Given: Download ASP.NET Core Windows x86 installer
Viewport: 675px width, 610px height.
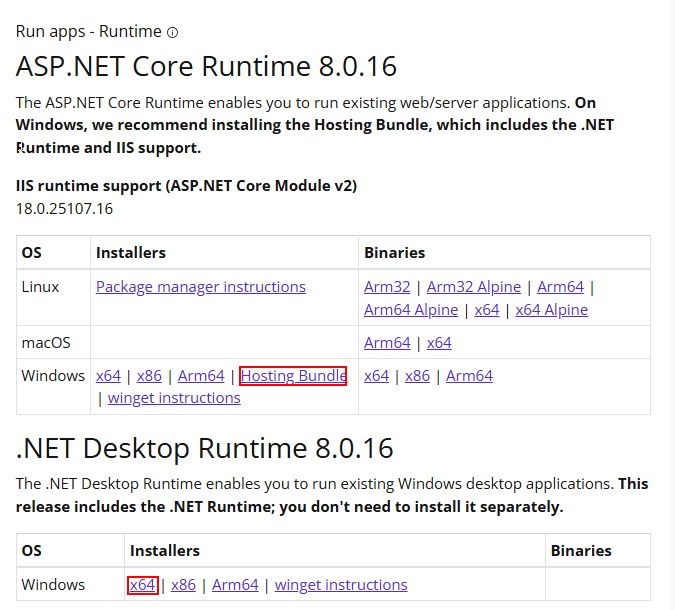Looking at the screenshot, I should [149, 376].
